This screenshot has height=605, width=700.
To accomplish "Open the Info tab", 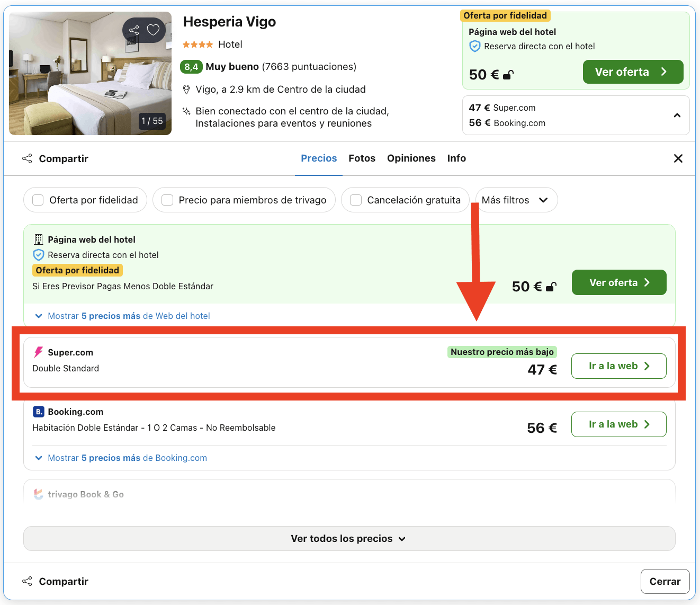I will 456,158.
